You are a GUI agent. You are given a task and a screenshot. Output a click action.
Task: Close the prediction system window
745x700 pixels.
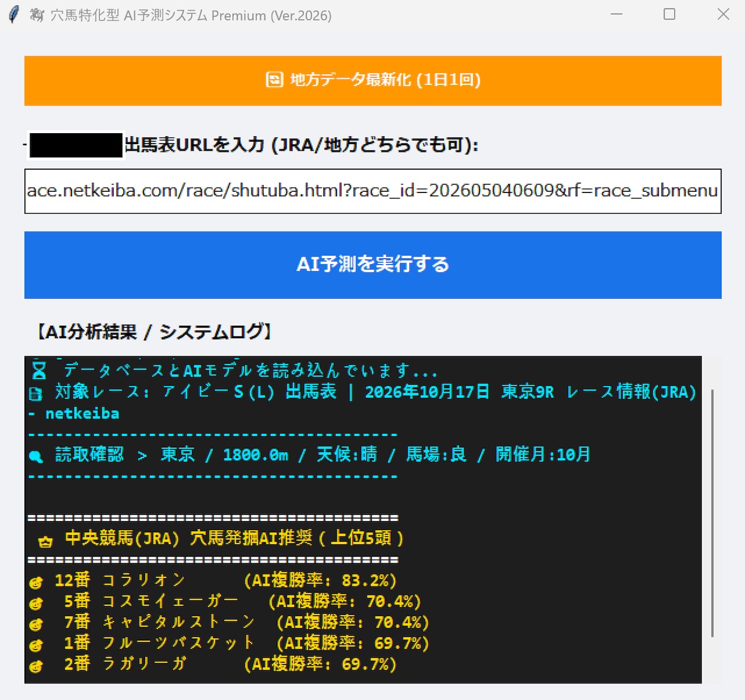coord(723,14)
